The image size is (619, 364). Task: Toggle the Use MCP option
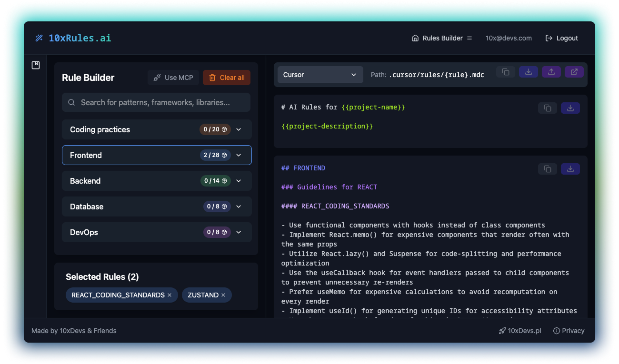(x=173, y=78)
